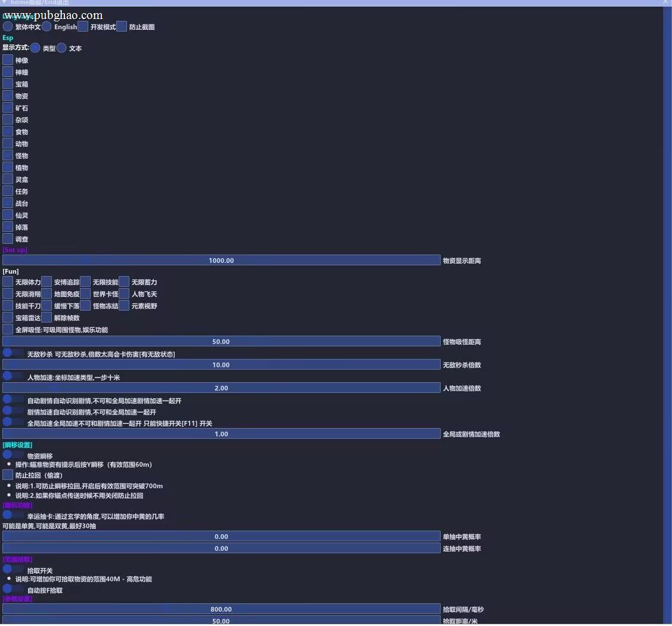672x626 pixels.
Task: Uncheck the 矿石 ESP checkbox
Action: pos(8,107)
